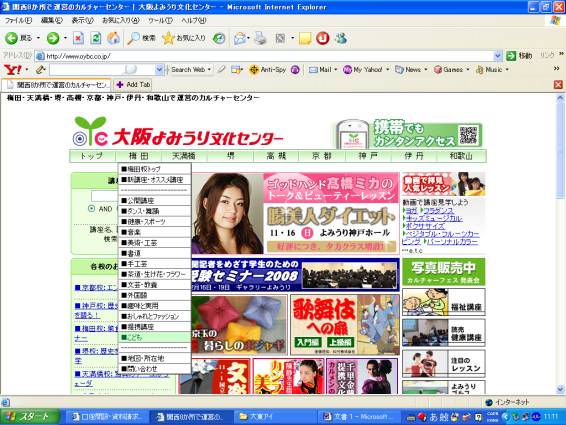Select こども highlighted menu item
The height and width of the screenshot is (425, 566).
[154, 337]
